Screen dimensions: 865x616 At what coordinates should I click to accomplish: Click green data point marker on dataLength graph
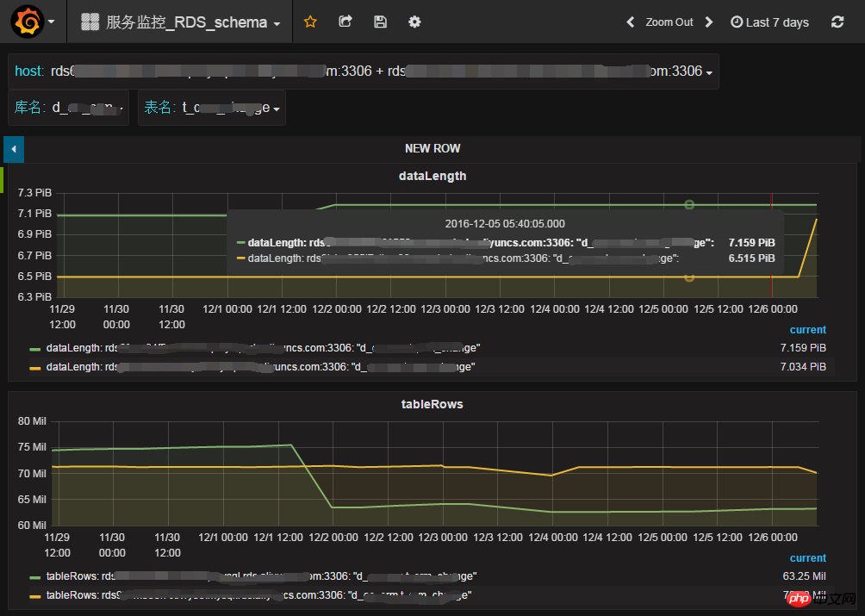(x=689, y=204)
